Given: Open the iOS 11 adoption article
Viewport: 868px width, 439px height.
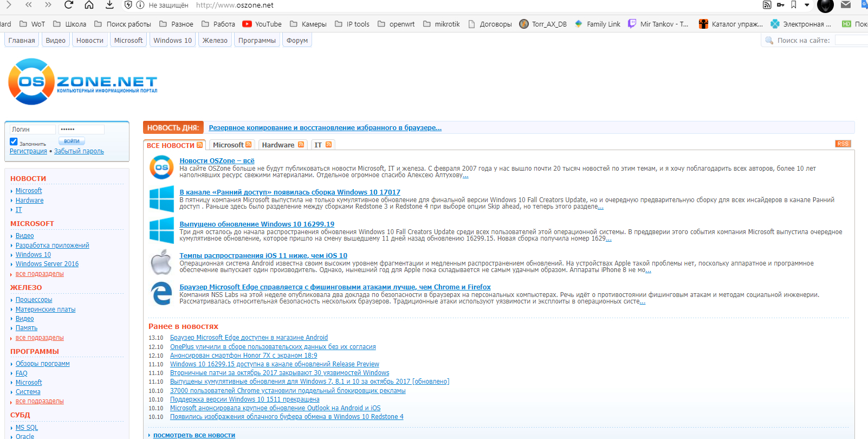Looking at the screenshot, I should tap(263, 256).
